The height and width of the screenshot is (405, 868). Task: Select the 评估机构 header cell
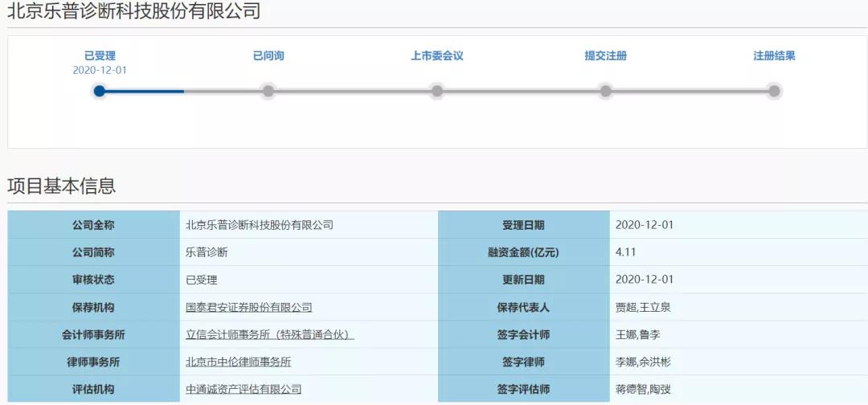[x=93, y=389]
